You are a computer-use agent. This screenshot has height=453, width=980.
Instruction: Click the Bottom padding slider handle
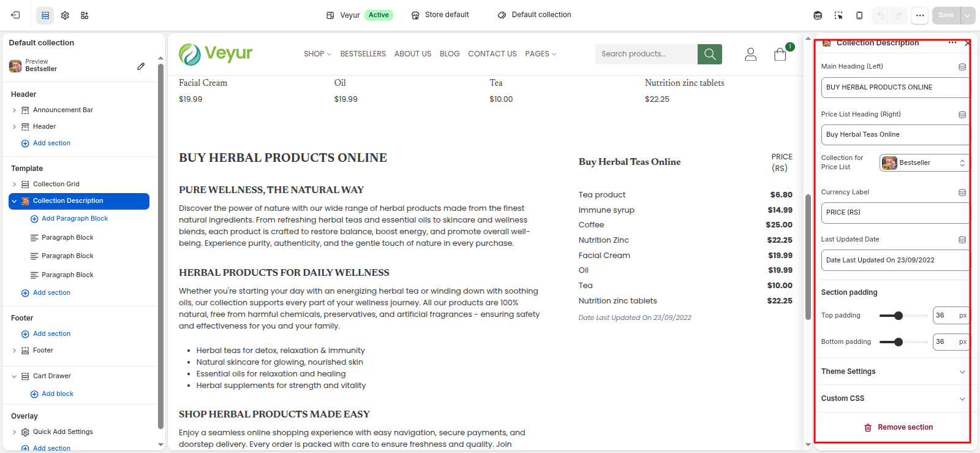[x=899, y=342]
